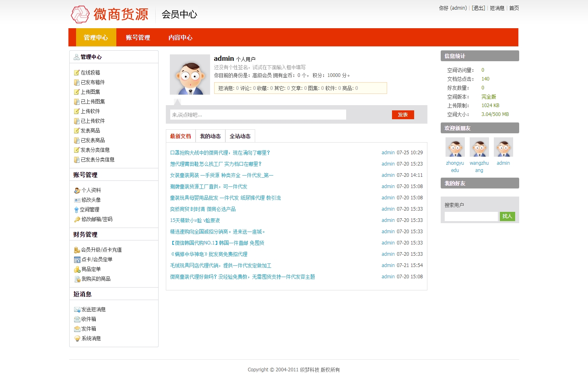Click the 搜索用户 search field
This screenshot has width=588, height=379.
471,216
